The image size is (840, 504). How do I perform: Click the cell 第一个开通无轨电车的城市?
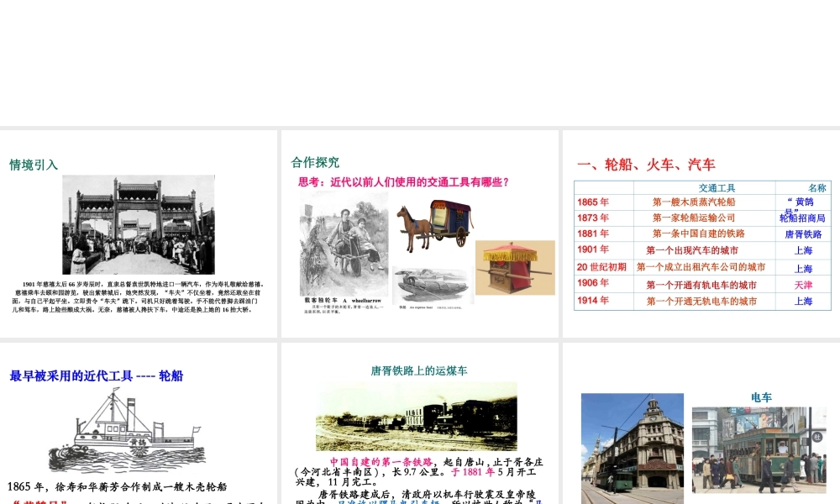tap(701, 301)
